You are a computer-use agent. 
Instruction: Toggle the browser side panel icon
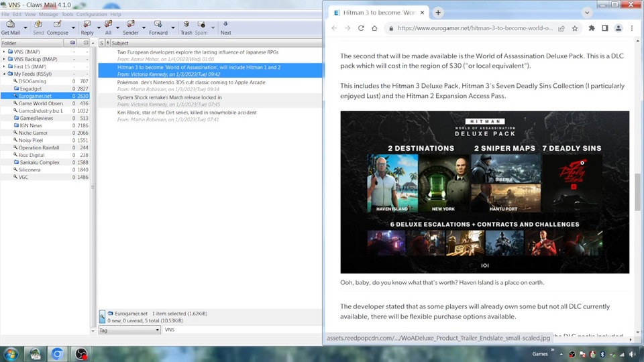click(604, 28)
